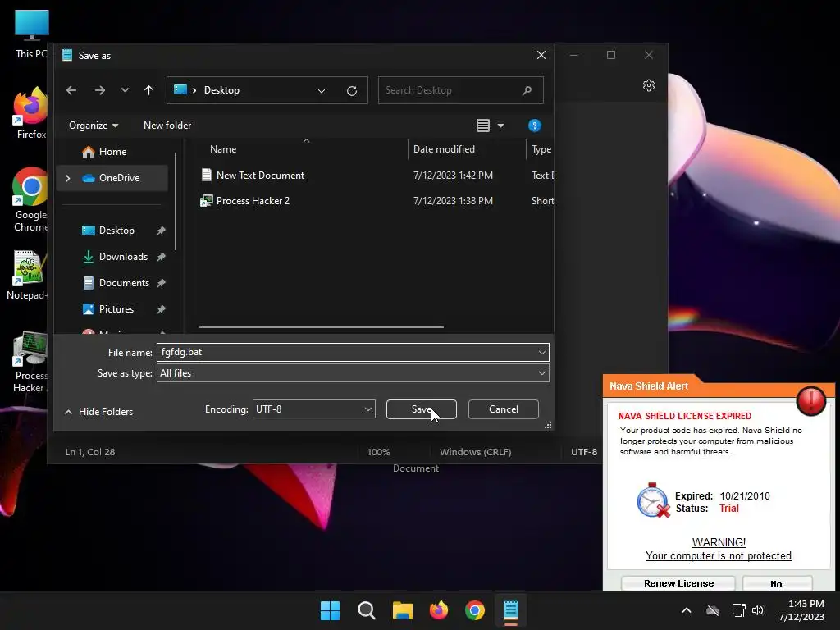Open the File name history dropdown
The height and width of the screenshot is (630, 840).
click(x=542, y=353)
